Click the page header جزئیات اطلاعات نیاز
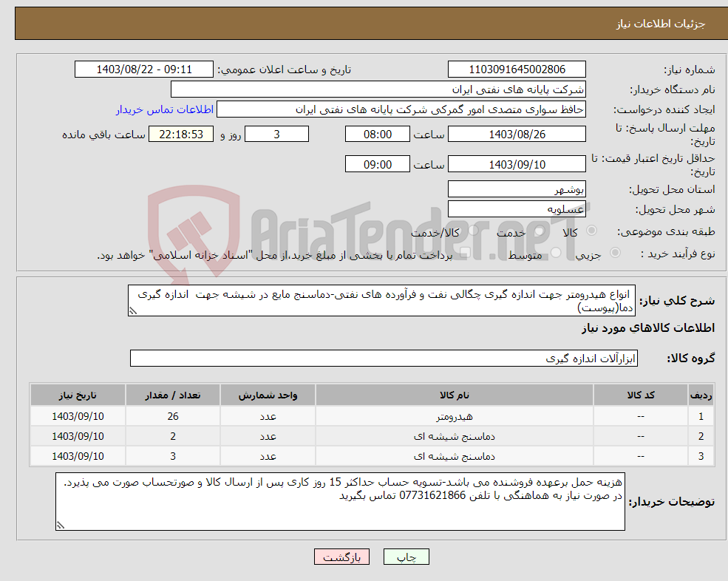The width and height of the screenshot is (728, 581). tap(661, 24)
